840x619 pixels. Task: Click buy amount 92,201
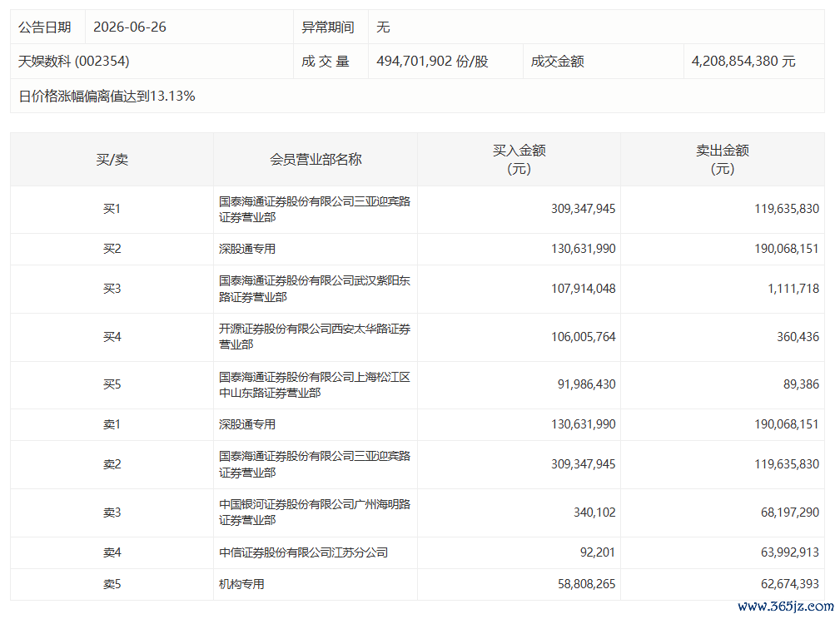coord(598,552)
